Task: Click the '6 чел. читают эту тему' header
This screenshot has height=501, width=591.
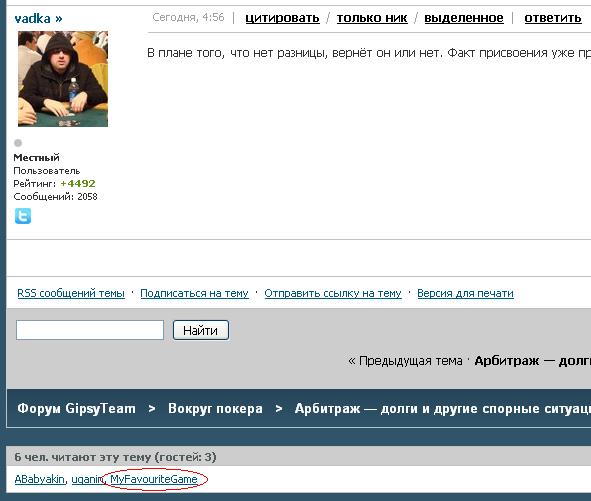Action: (x=115, y=457)
